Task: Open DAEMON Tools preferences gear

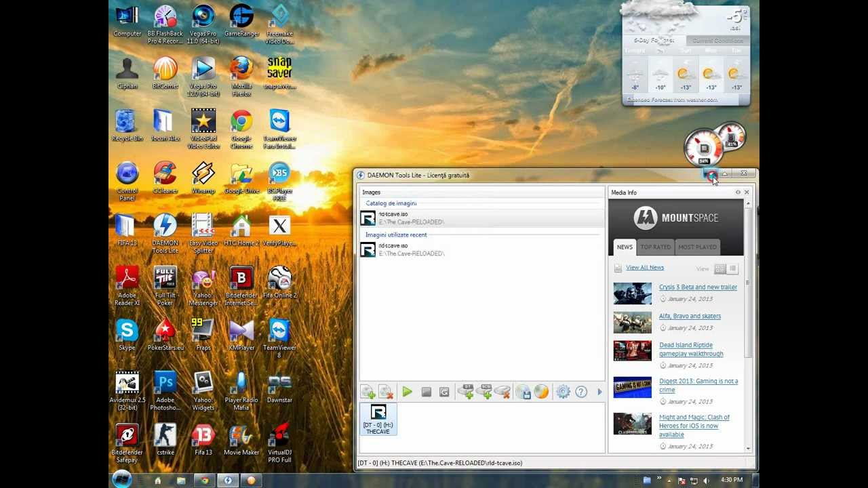Action: click(563, 392)
